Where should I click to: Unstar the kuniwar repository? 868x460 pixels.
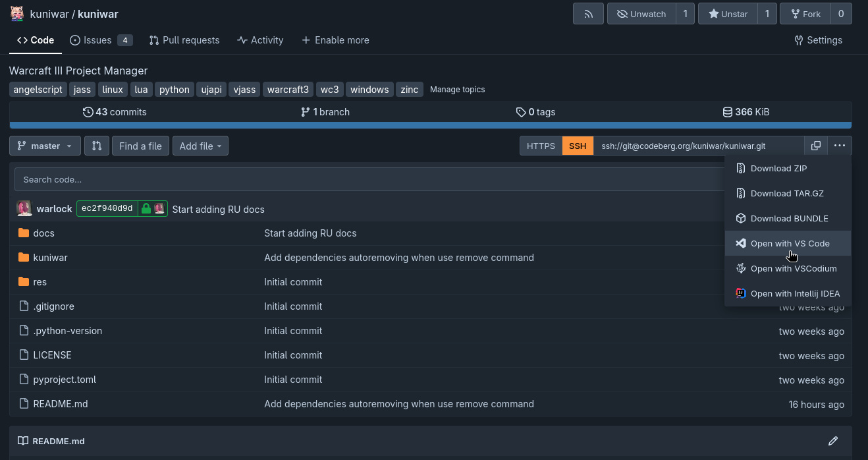point(726,13)
